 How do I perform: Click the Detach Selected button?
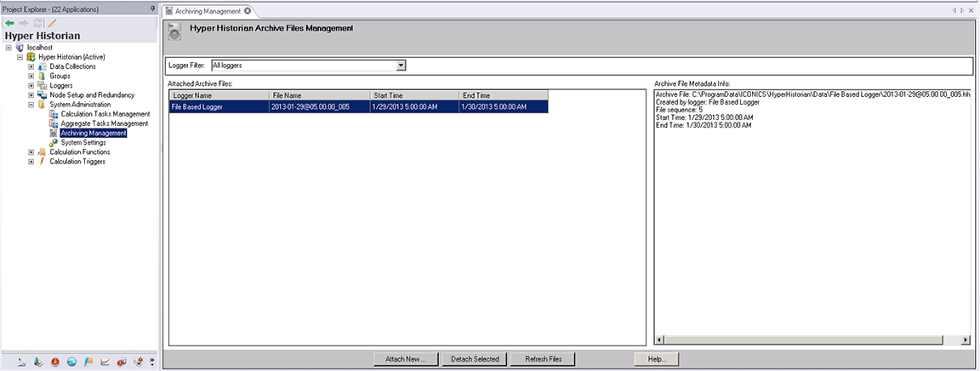click(x=475, y=359)
